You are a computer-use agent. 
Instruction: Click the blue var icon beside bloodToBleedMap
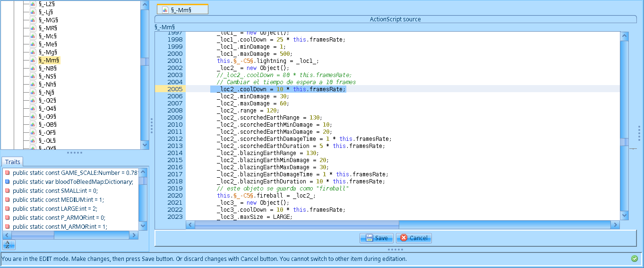pyautogui.click(x=7, y=182)
